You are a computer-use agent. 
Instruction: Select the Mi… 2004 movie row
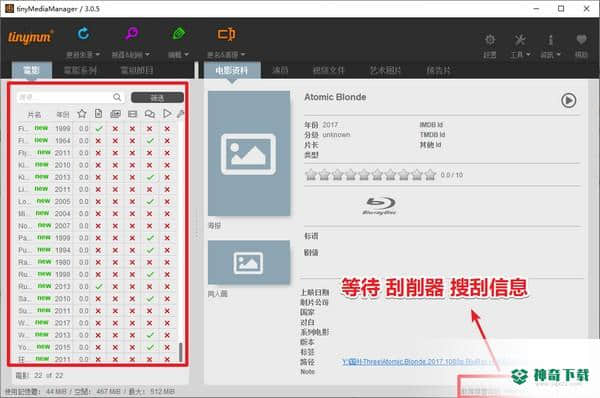96,214
